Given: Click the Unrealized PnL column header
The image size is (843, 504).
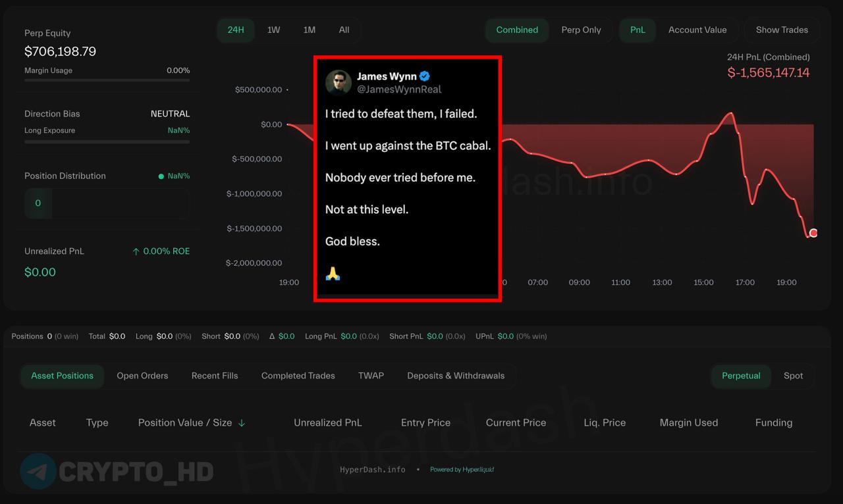Looking at the screenshot, I should (x=327, y=423).
